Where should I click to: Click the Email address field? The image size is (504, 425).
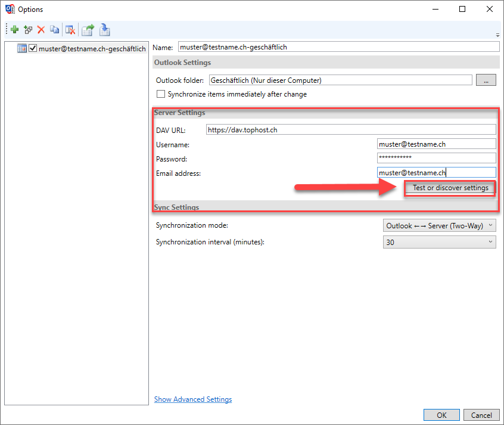436,172
